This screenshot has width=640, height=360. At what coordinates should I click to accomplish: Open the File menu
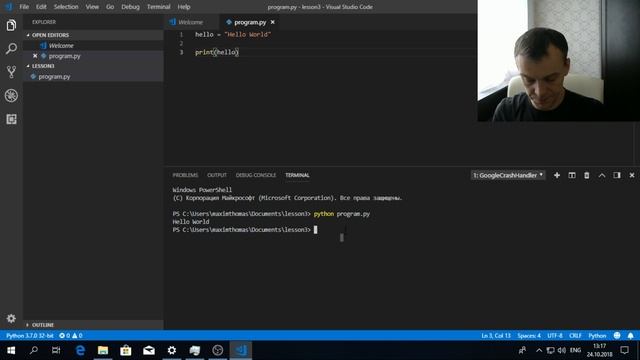pyautogui.click(x=24, y=7)
